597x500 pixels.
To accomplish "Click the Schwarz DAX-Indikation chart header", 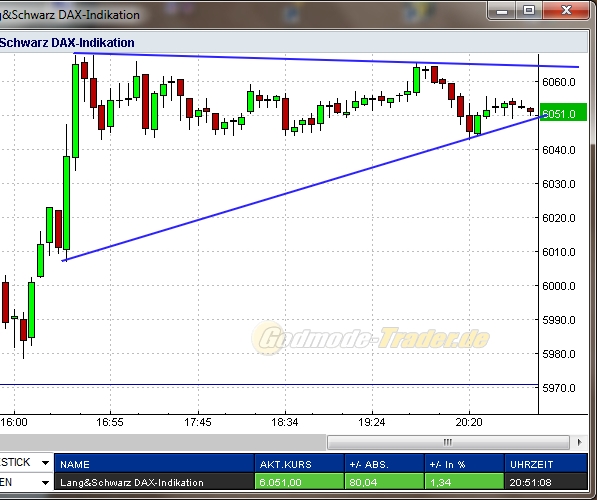I will click(67, 42).
